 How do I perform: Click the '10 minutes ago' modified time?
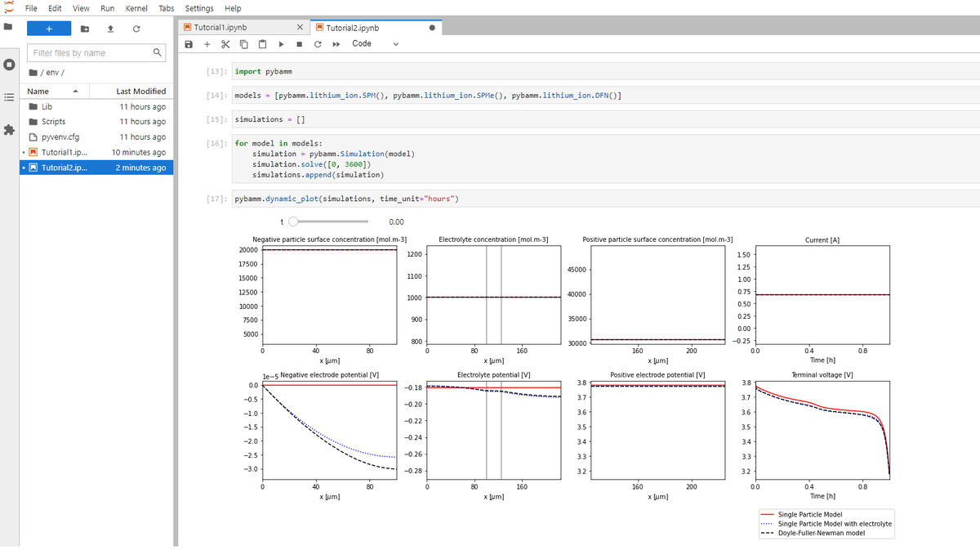pyautogui.click(x=139, y=153)
